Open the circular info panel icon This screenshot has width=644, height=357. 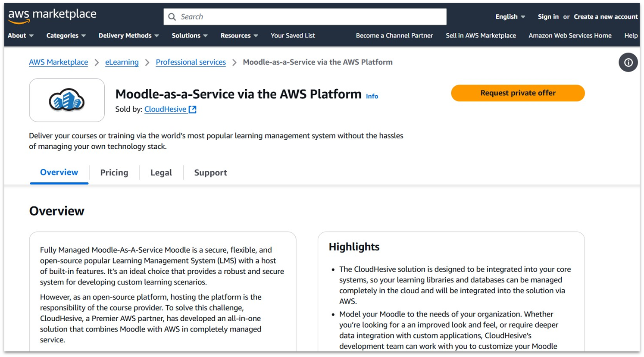click(628, 63)
